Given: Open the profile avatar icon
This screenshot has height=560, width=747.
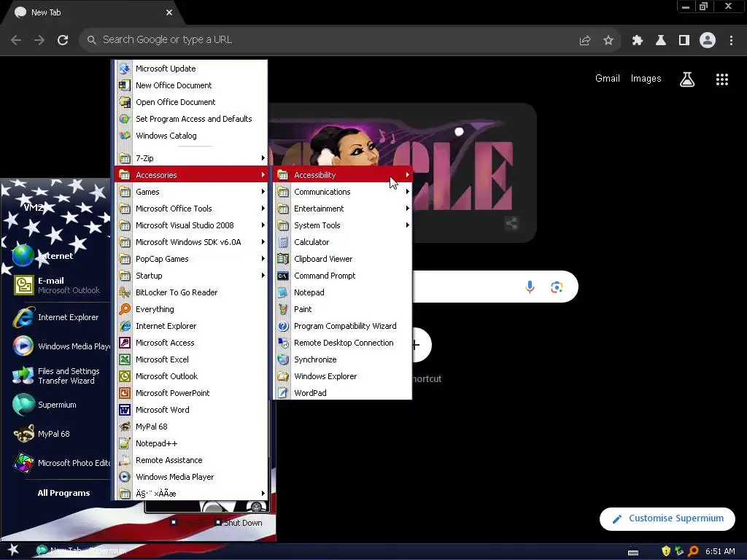Looking at the screenshot, I should pos(708,40).
